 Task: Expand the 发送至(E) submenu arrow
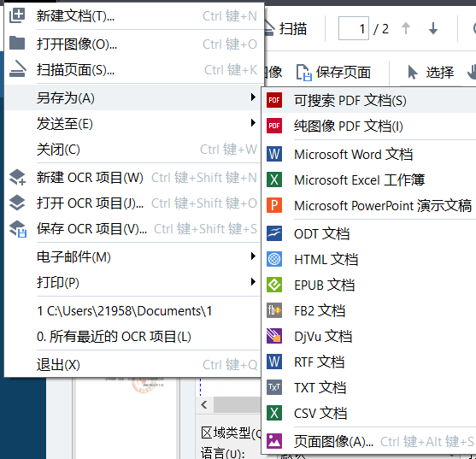click(x=253, y=123)
